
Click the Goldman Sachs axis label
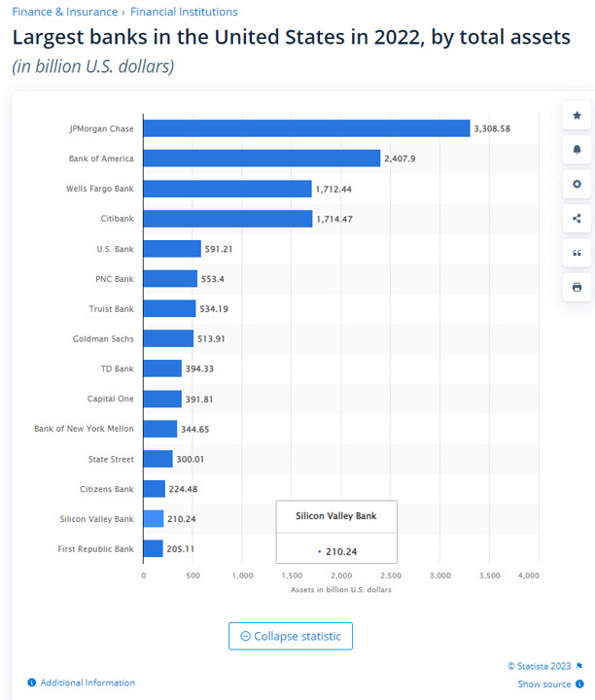tap(103, 339)
